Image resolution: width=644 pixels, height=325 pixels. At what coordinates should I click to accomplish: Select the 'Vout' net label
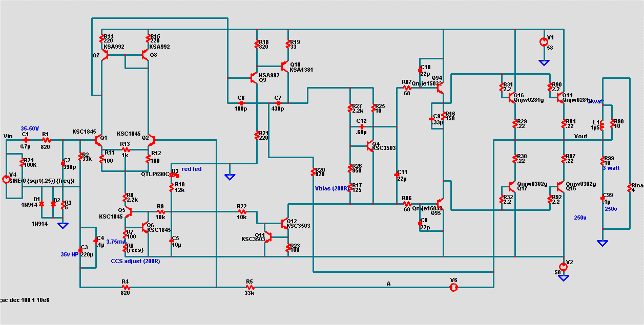click(x=580, y=136)
